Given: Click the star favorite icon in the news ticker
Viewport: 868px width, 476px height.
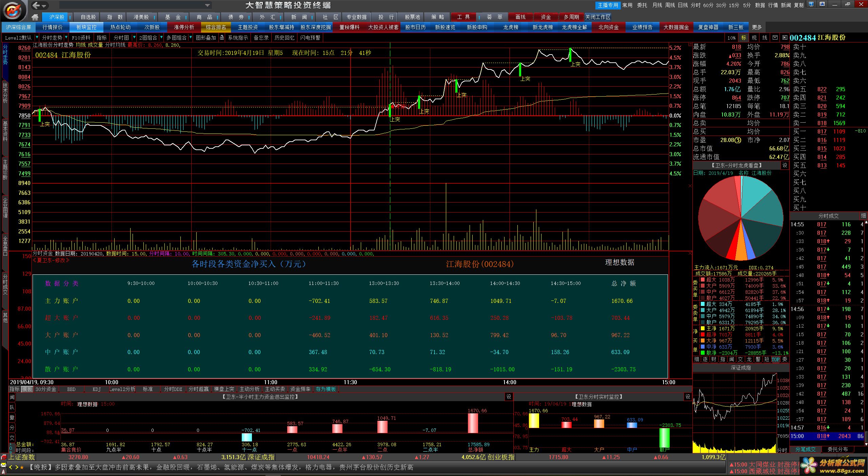Looking at the screenshot, I should coord(22,468).
